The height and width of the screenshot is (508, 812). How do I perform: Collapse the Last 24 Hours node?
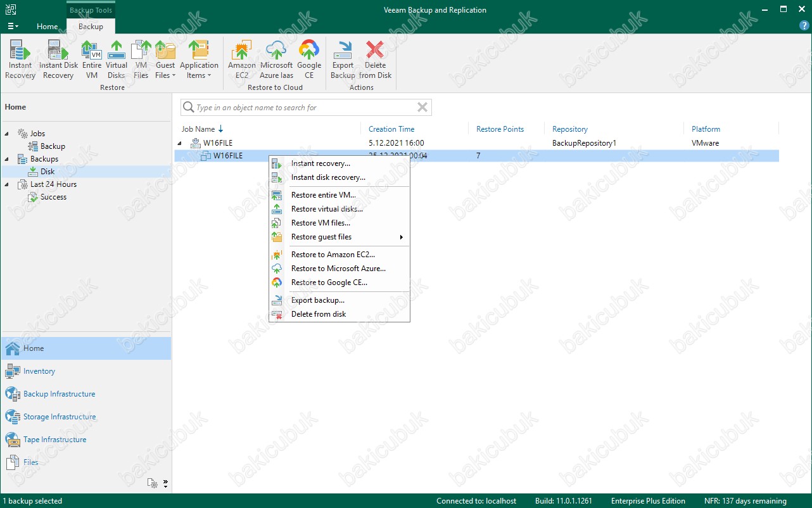pyautogui.click(x=8, y=184)
